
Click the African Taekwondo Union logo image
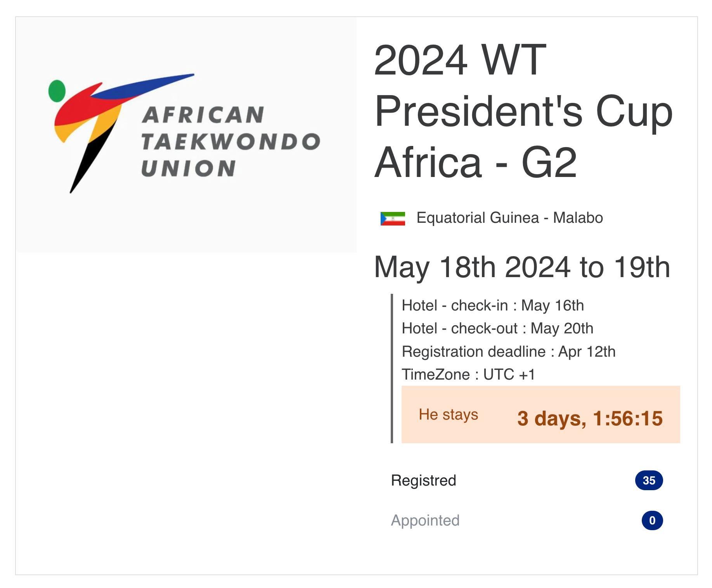(186, 135)
